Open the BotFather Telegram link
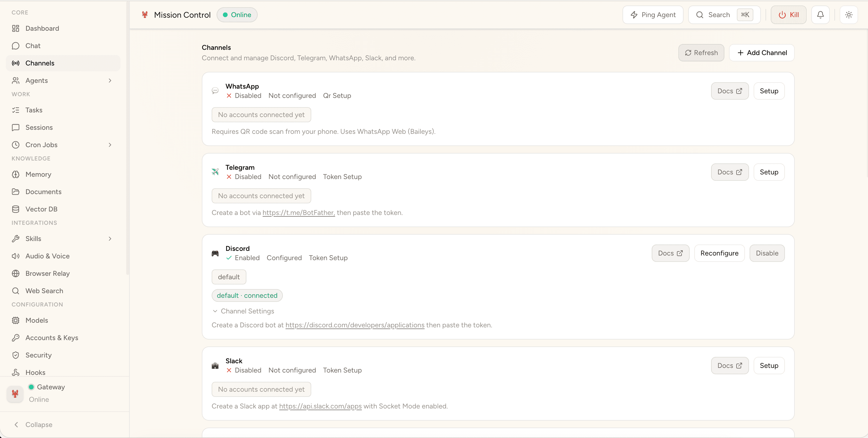This screenshot has height=438, width=868. pyautogui.click(x=298, y=212)
